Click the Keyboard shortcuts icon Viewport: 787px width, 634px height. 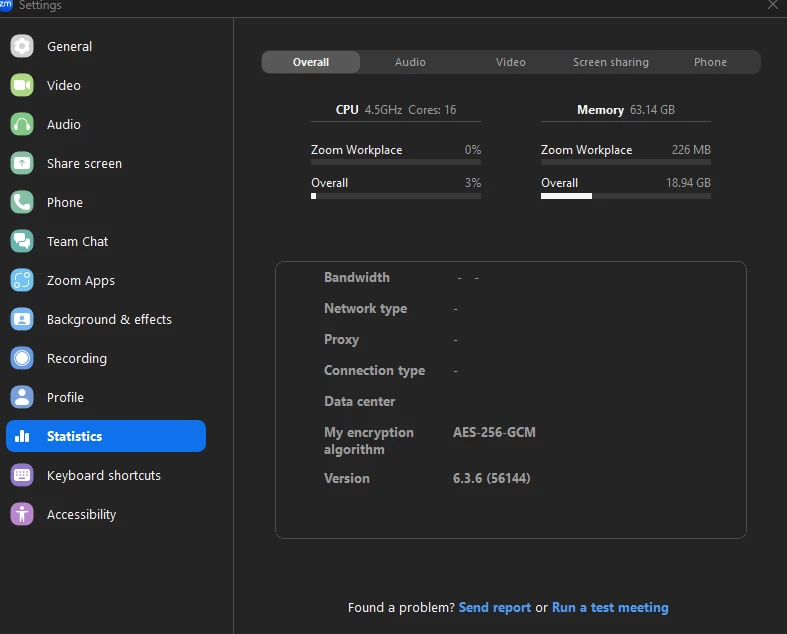point(22,475)
